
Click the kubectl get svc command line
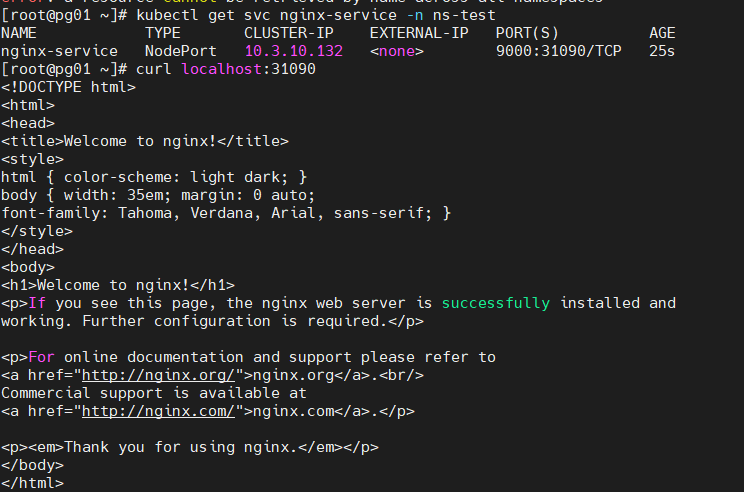(x=316, y=15)
